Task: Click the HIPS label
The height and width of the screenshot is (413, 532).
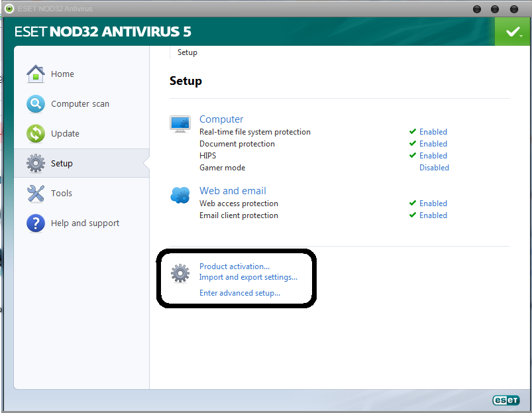Action: (x=207, y=156)
